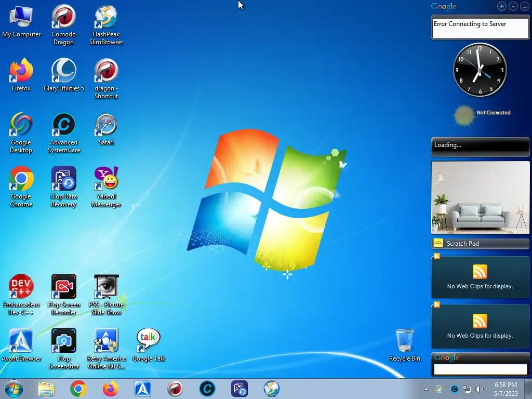Open iTop Data Recovery desktop icon
Screen dimensions: 532x399
point(63,187)
